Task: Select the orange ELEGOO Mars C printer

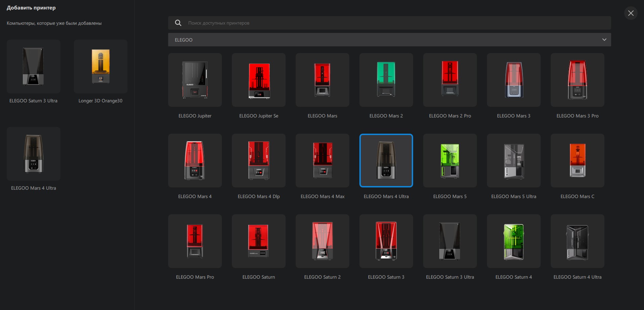Action: [577, 161]
